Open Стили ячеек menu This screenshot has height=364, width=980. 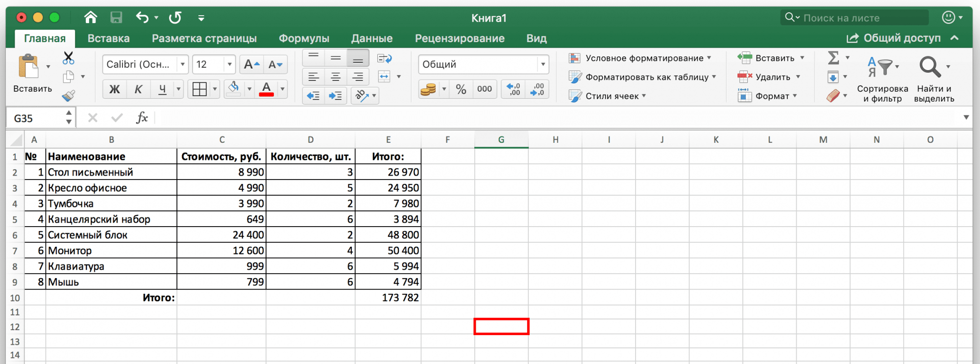pos(607,96)
